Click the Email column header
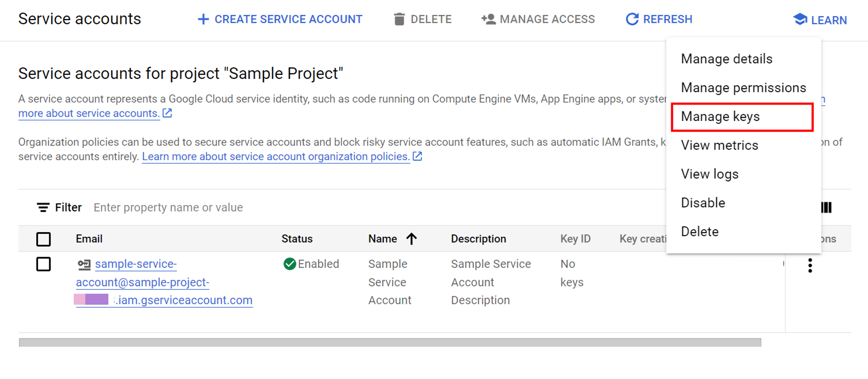Image resolution: width=868 pixels, height=379 pixels. (x=89, y=238)
